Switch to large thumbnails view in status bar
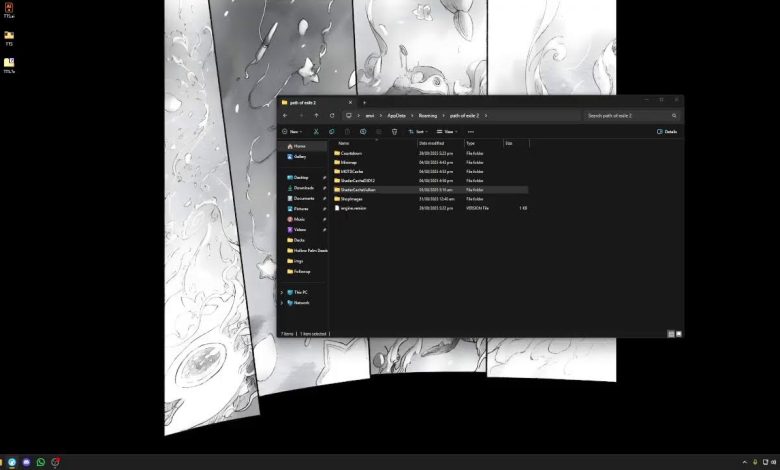The image size is (780, 470). (678, 333)
